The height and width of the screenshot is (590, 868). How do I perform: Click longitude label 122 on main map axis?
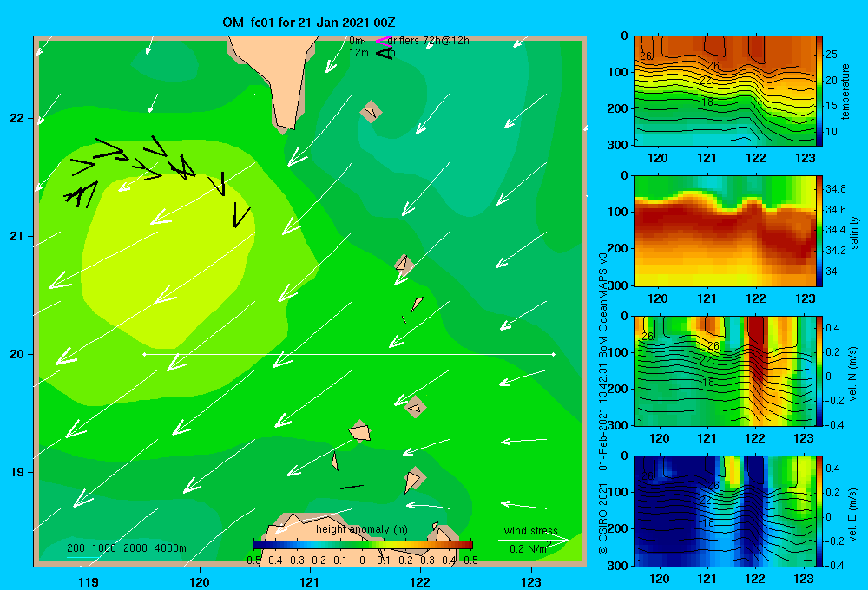point(420,581)
